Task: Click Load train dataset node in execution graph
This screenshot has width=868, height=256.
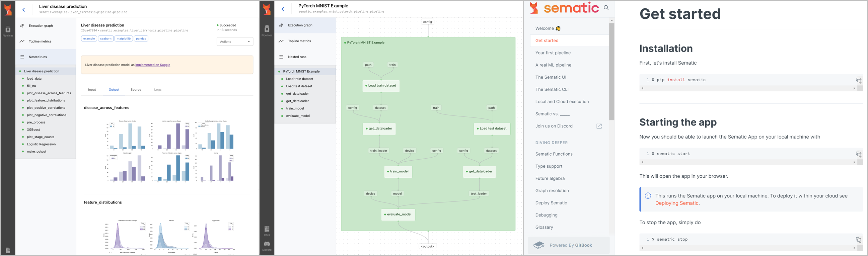Action: click(381, 86)
